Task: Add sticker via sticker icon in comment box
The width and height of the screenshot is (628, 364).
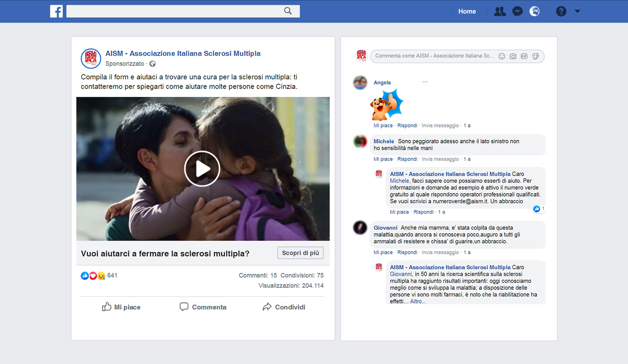Action: [536, 56]
